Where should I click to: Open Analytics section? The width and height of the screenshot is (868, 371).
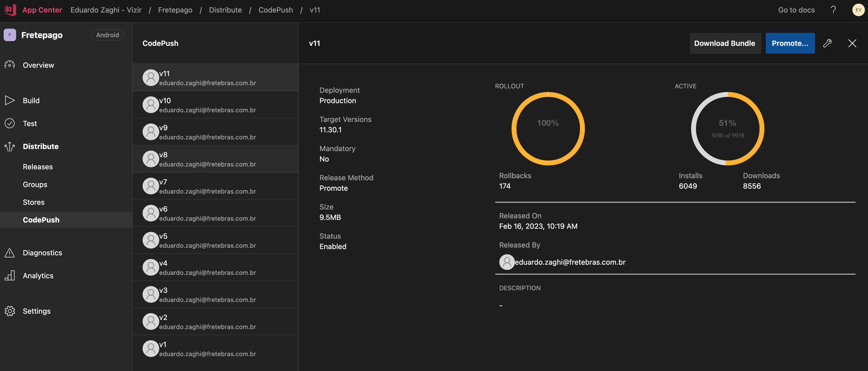pos(38,276)
